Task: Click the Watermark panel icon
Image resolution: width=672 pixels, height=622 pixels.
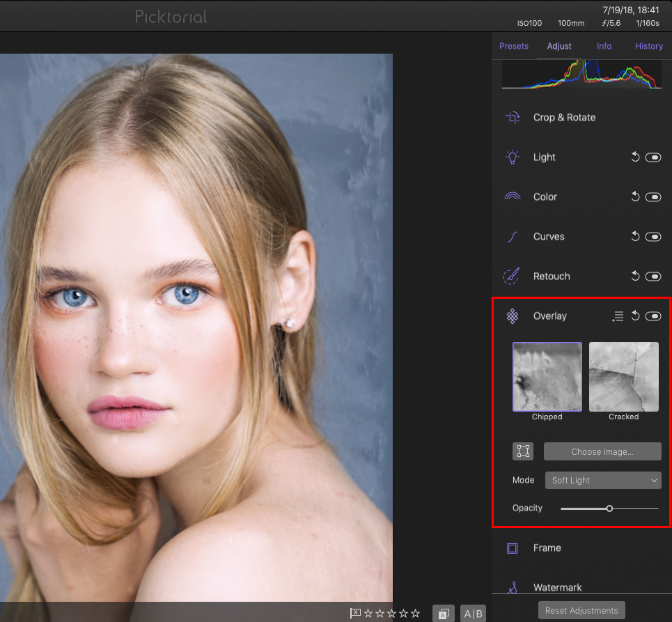Action: (x=513, y=586)
